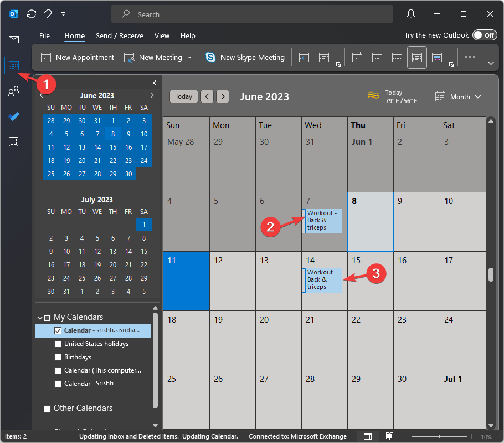Open the notifications bell icon
This screenshot has width=504, height=443.
pos(411,14)
